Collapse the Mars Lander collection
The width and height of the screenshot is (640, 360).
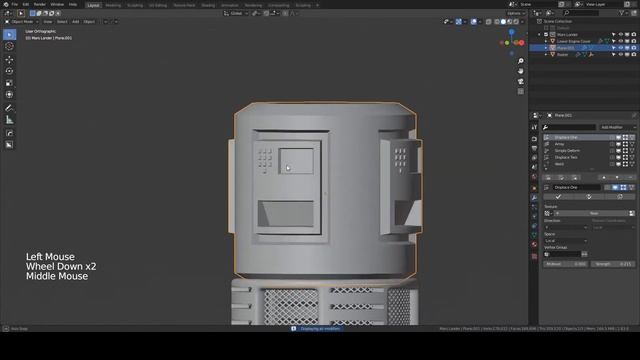click(x=540, y=35)
